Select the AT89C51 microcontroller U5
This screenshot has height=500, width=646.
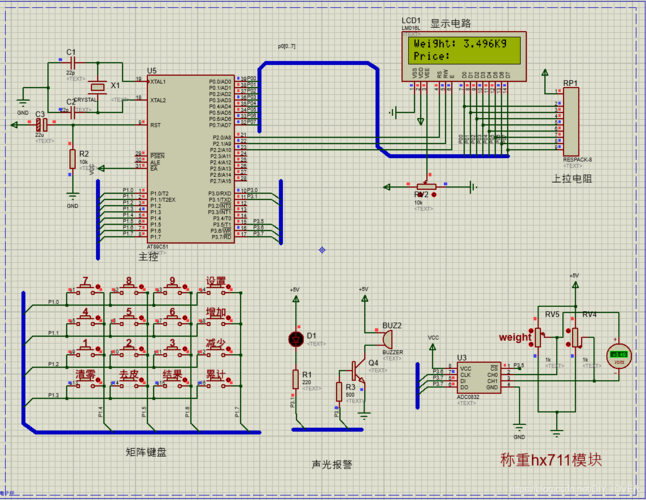click(191, 159)
